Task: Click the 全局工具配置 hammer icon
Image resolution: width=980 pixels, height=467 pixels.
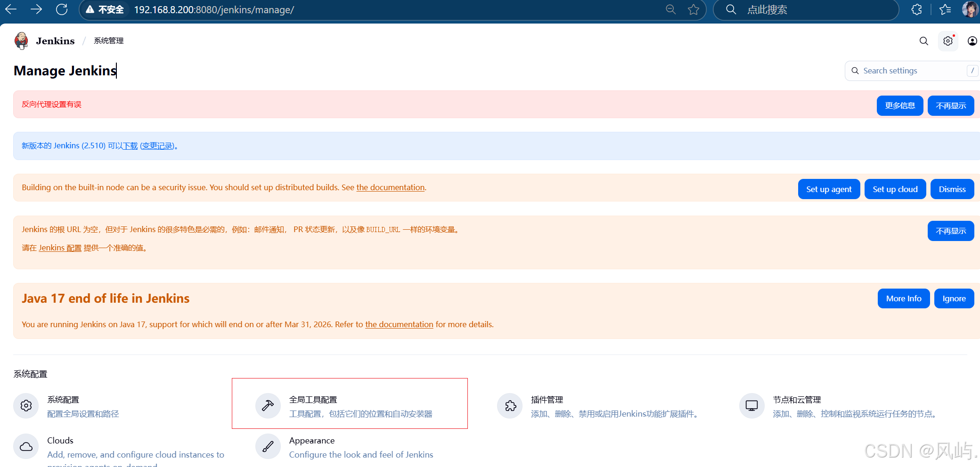Action: point(268,406)
